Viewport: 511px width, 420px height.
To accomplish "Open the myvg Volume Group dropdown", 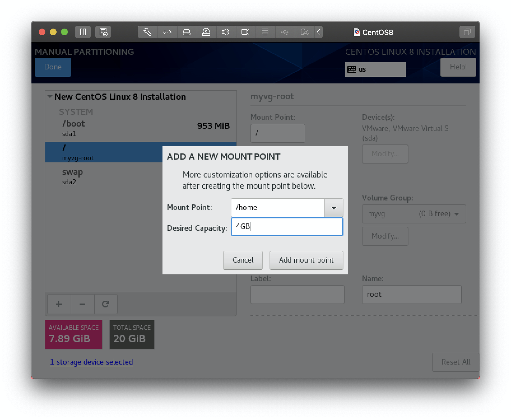I will click(414, 214).
